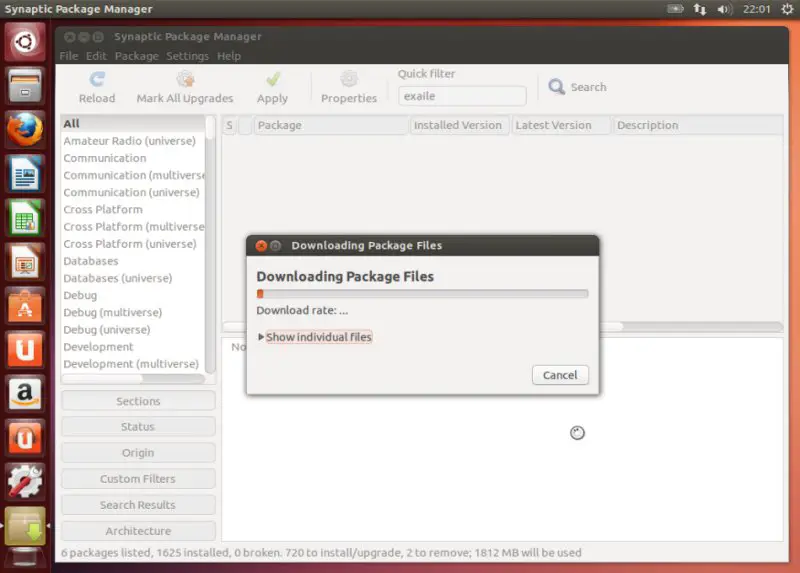Sort by Latest Version column header
This screenshot has height=573, width=800.
(561, 125)
